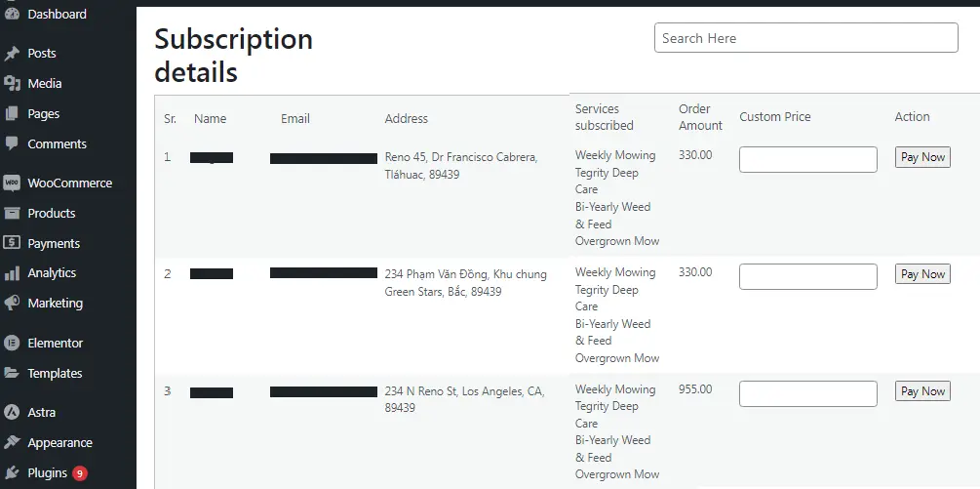Image resolution: width=980 pixels, height=489 pixels.
Task: Click Custom Price field in row 3
Action: (808, 394)
